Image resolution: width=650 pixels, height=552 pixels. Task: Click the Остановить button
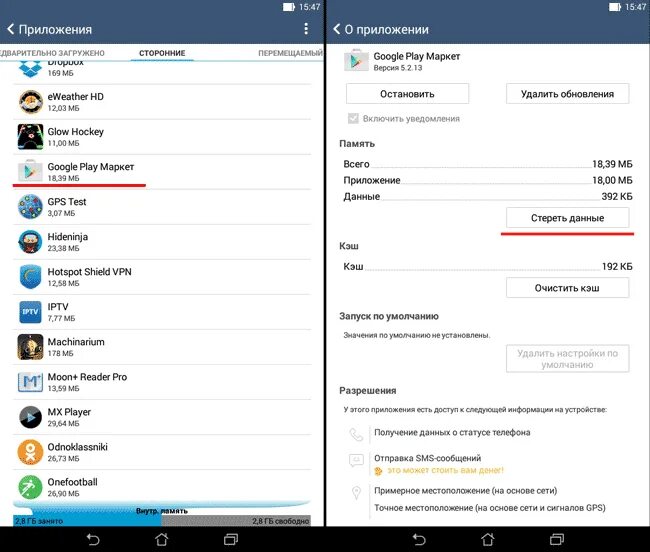coord(407,94)
